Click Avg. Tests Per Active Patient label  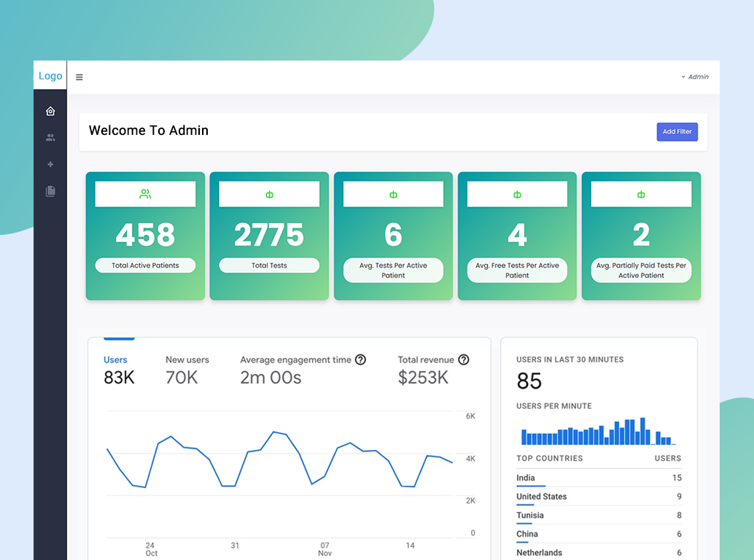[x=393, y=270]
